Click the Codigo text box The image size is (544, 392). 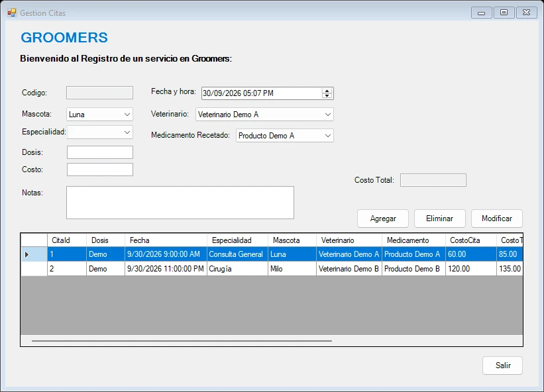99,93
